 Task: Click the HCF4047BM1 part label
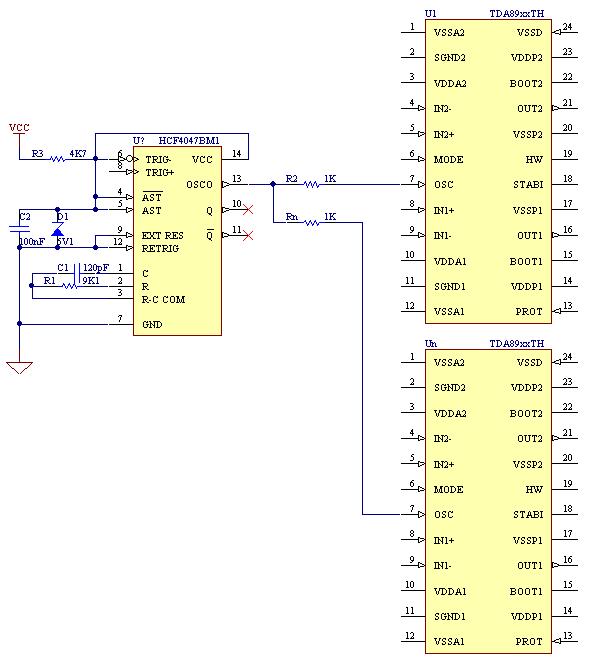tap(189, 141)
